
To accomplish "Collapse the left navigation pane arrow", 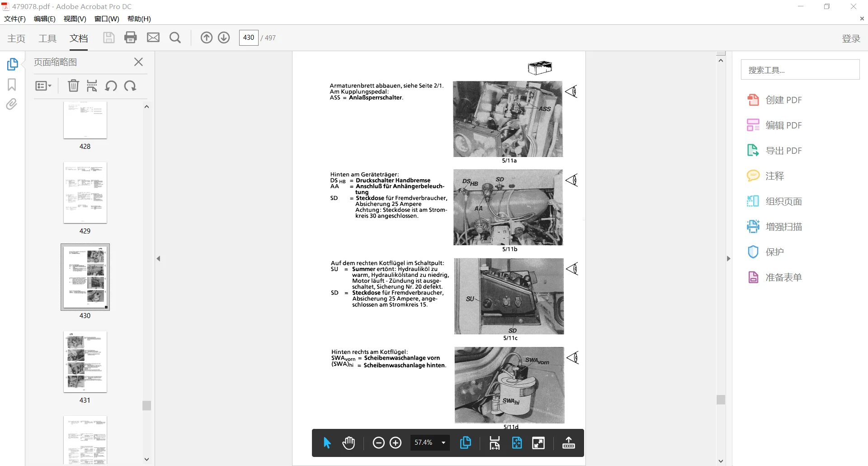I will point(158,259).
